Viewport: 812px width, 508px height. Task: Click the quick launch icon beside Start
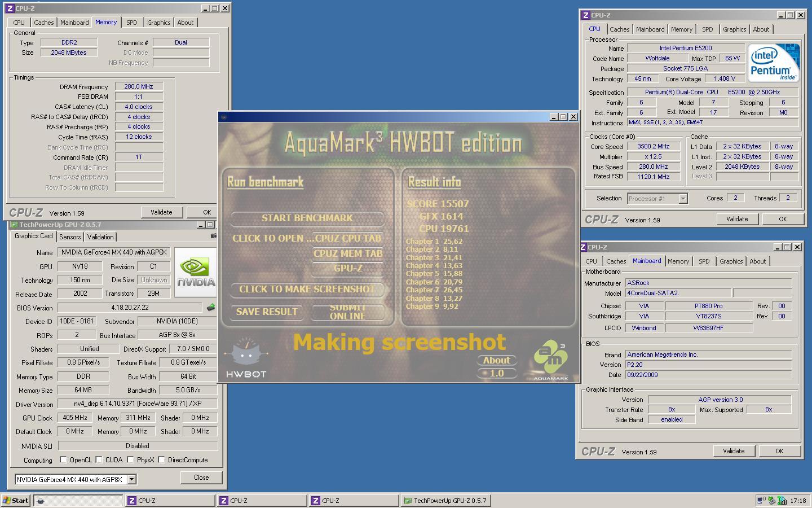41,501
